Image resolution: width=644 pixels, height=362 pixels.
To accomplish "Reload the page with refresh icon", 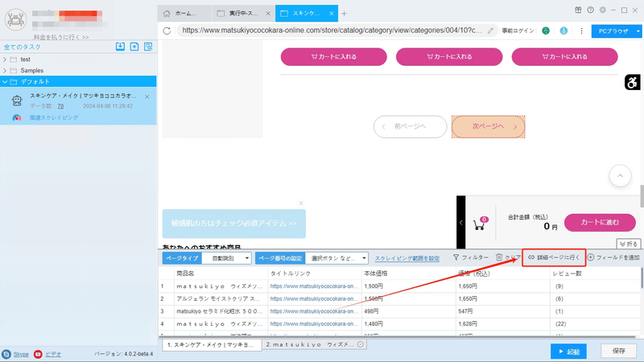I will 167,31.
